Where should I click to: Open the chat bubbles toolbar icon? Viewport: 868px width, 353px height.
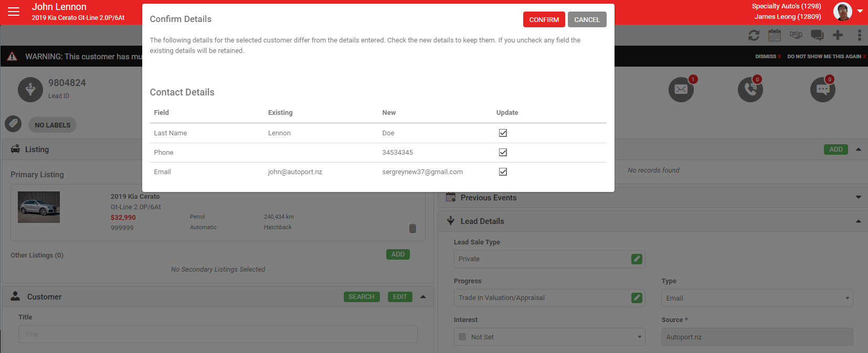pyautogui.click(x=817, y=35)
